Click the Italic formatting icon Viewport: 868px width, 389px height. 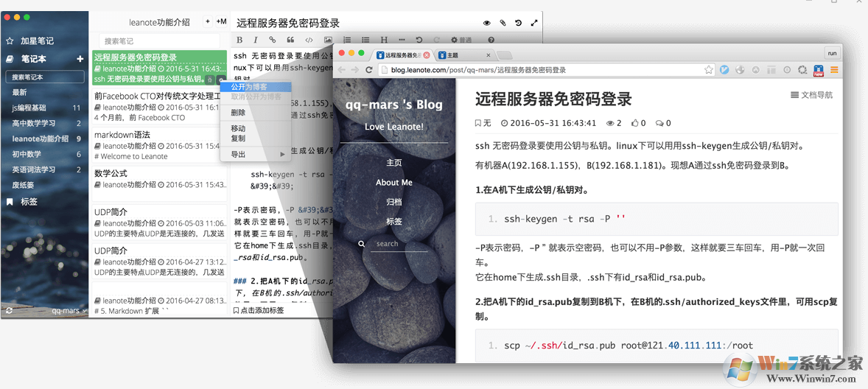(255, 40)
